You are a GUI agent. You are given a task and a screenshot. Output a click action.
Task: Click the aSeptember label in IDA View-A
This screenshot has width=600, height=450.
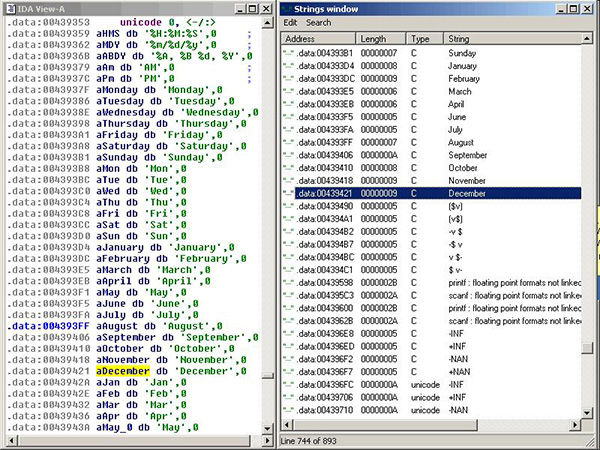click(126, 338)
